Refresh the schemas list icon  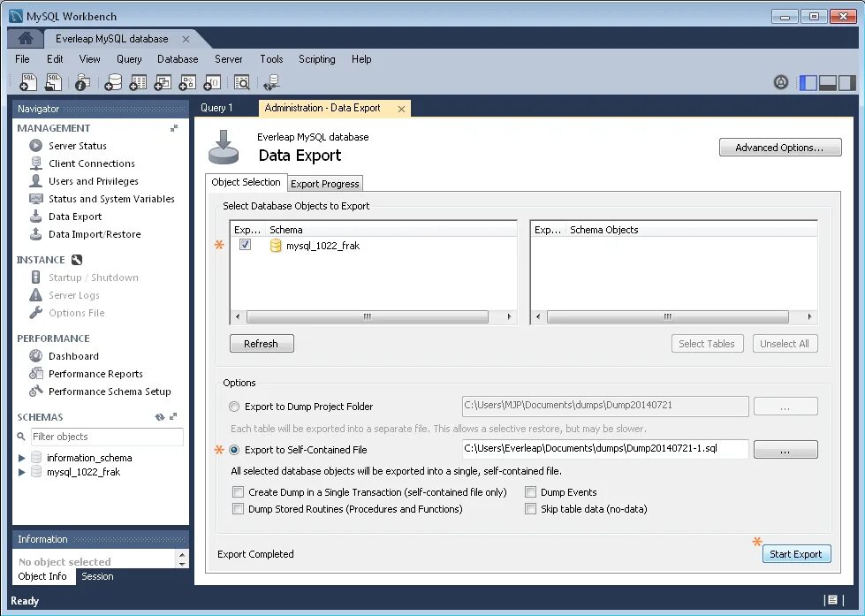pos(159,417)
